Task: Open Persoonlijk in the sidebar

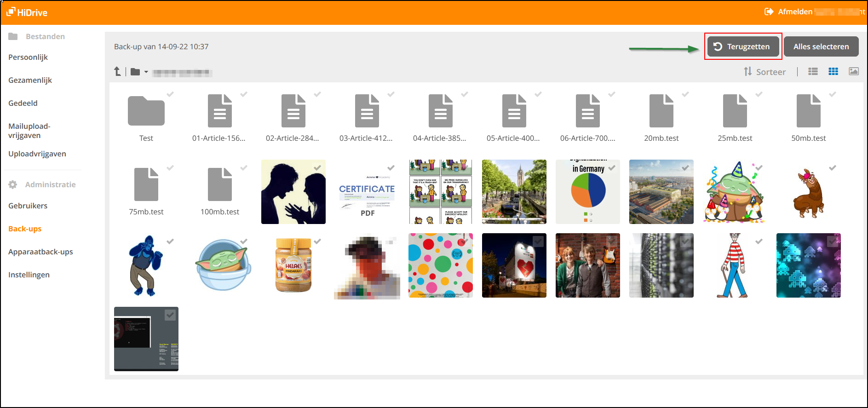Action: 28,57
